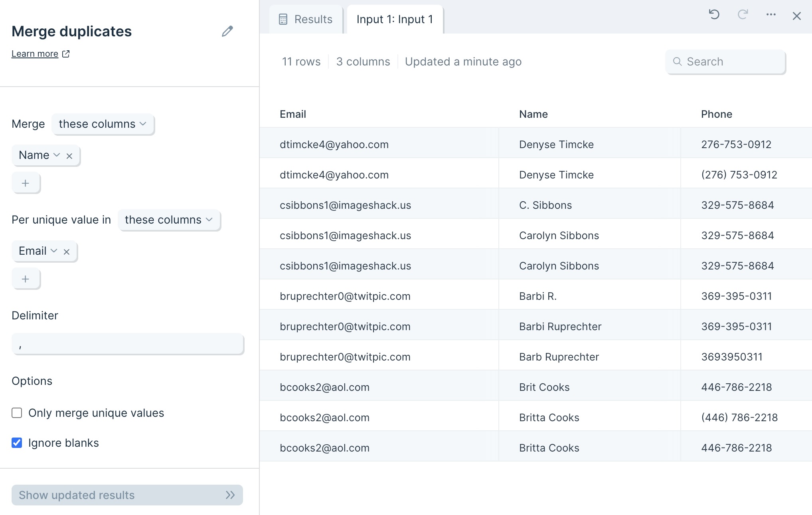Add another unique-value column below Email
812x515 pixels.
tap(26, 279)
